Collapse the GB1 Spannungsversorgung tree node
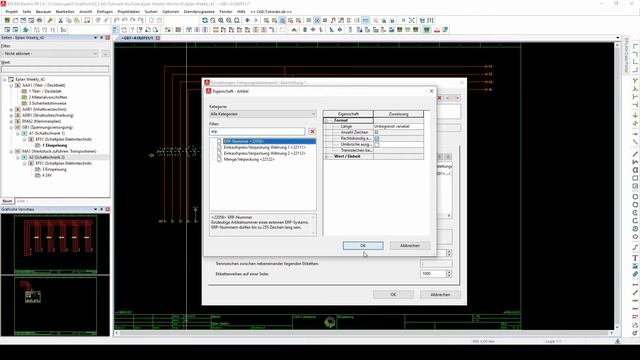 click(x=11, y=127)
